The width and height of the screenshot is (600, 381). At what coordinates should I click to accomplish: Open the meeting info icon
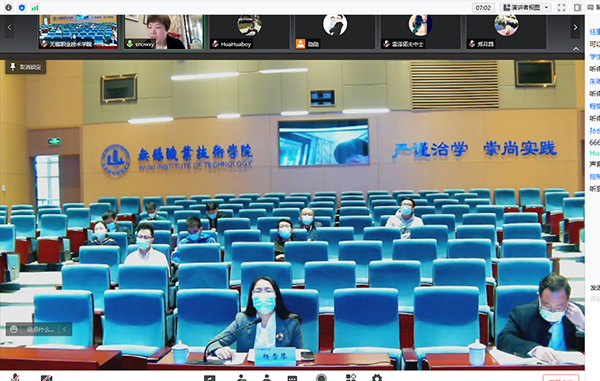pos(8,7)
